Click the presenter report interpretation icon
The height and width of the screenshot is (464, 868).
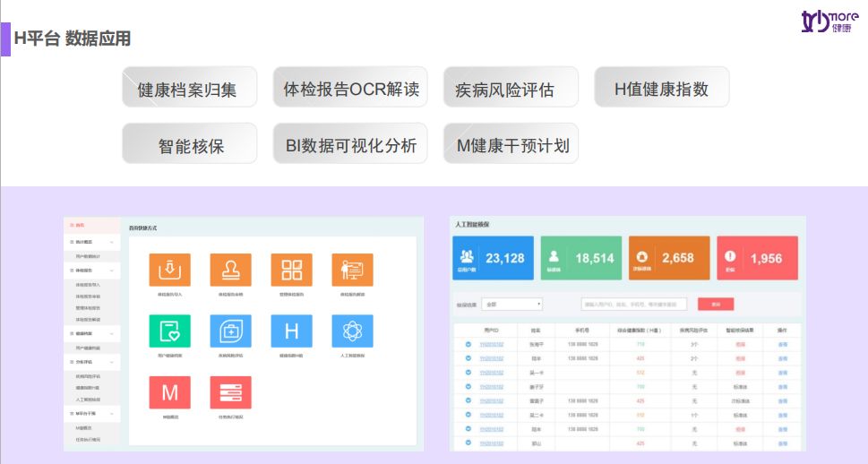(x=352, y=270)
